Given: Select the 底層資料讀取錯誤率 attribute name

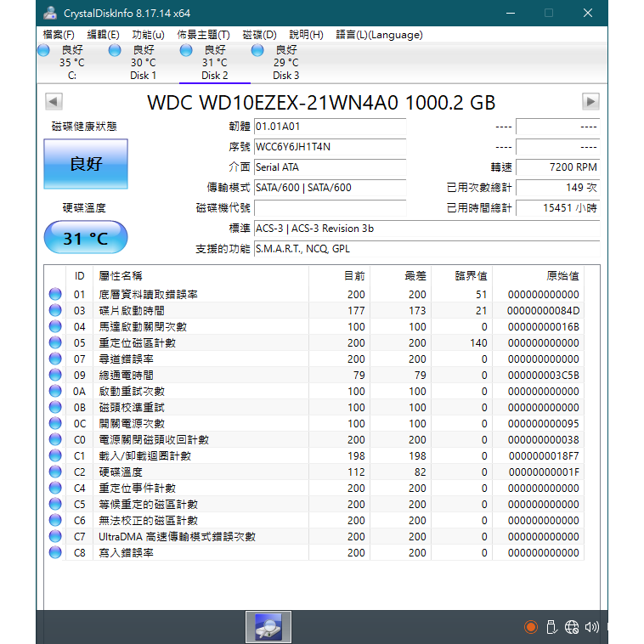Looking at the screenshot, I should pyautogui.click(x=149, y=295).
